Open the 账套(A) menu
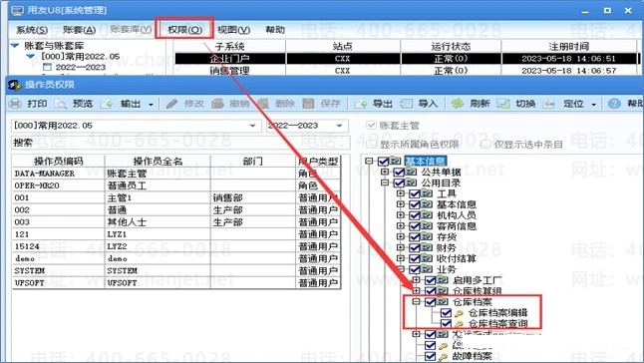This screenshot has width=644, height=363. click(x=80, y=30)
